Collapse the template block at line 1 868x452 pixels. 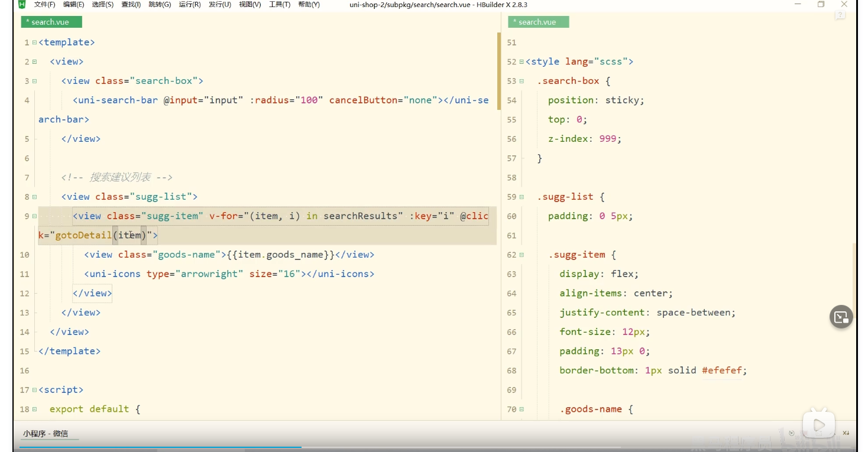[34, 43]
